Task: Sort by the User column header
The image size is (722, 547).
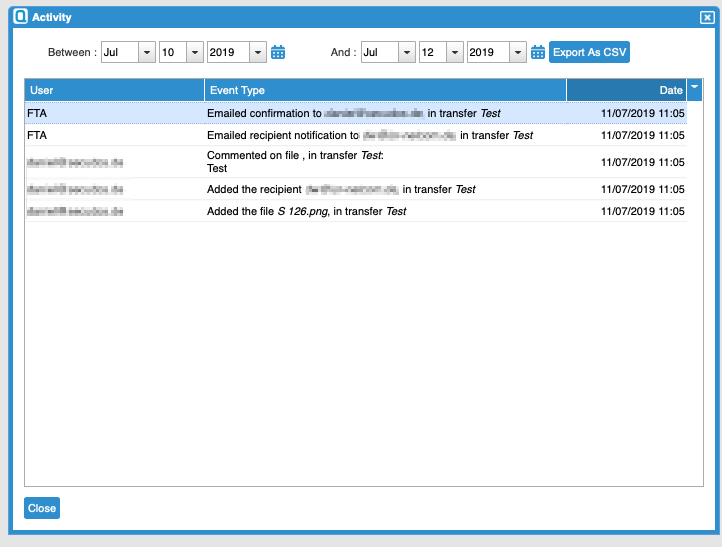Action: point(115,90)
